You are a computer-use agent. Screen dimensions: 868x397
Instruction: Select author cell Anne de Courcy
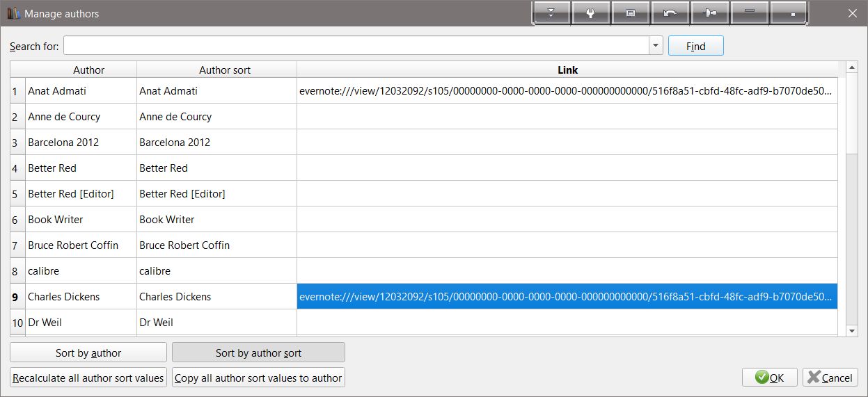(x=81, y=116)
